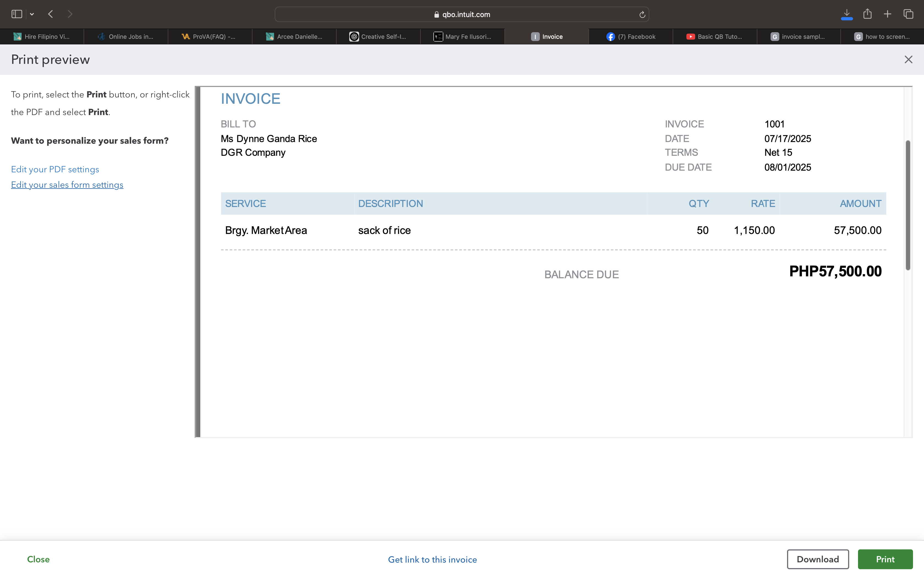The height and width of the screenshot is (578, 924).
Task: Switch to the Online Jobs in... tab
Action: tap(126, 37)
